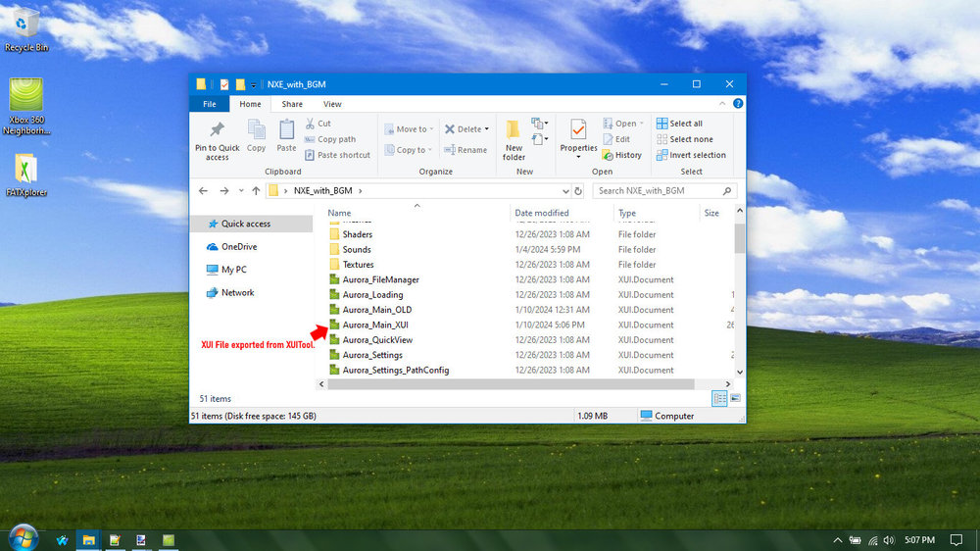Launch the FATXplorer desktop shortcut

[x=26, y=175]
